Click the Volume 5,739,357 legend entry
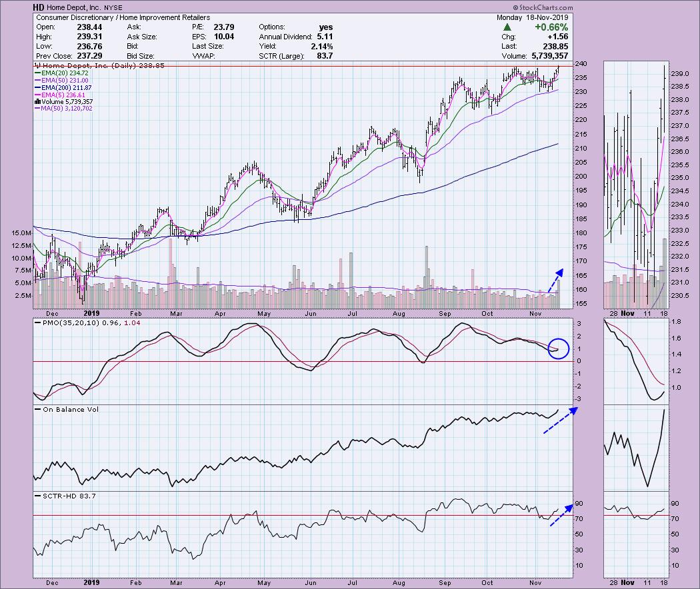Viewport: 700px width, 589px height. 64,102
